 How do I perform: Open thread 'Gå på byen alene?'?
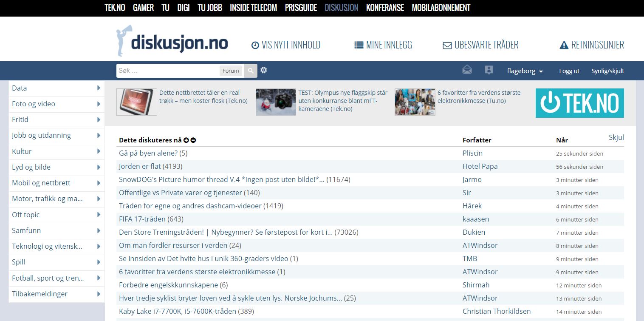[148, 153]
